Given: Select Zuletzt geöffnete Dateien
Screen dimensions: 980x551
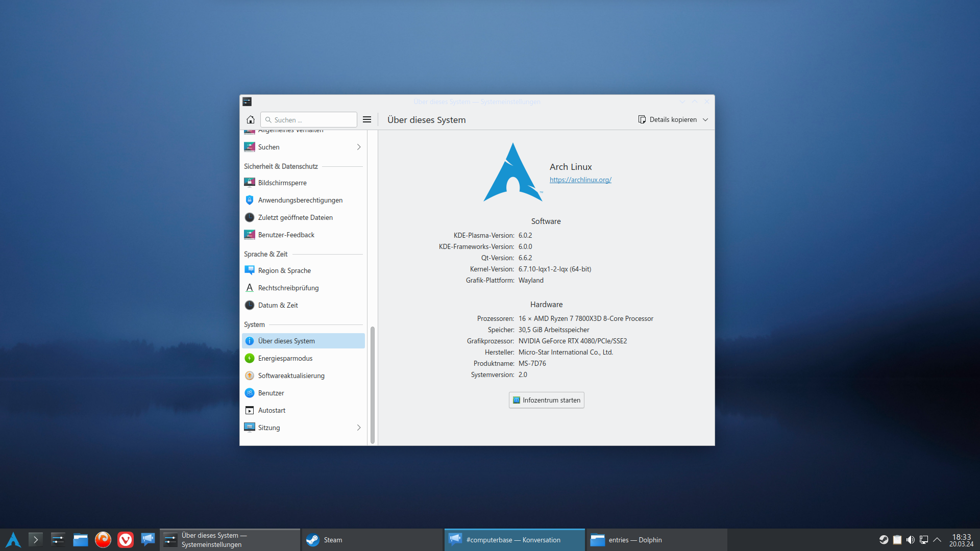Looking at the screenshot, I should click(x=295, y=217).
